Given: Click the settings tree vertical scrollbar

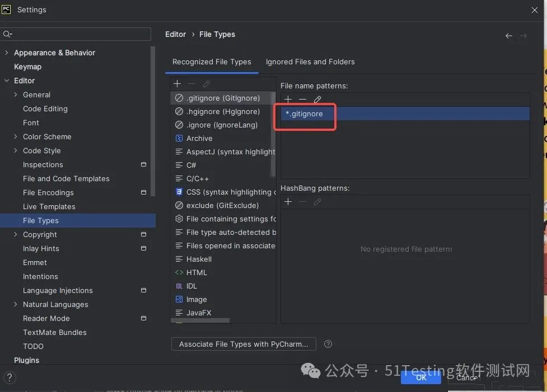Looking at the screenshot, I should point(153,121).
